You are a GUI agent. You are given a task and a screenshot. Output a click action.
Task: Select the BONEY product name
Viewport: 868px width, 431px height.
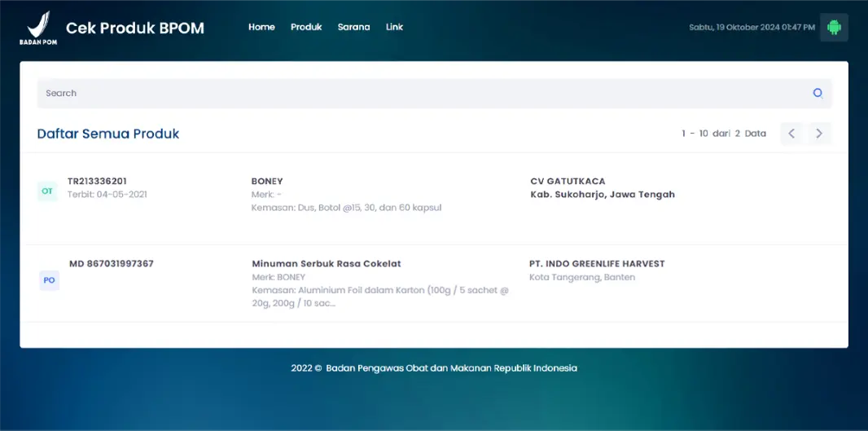267,181
